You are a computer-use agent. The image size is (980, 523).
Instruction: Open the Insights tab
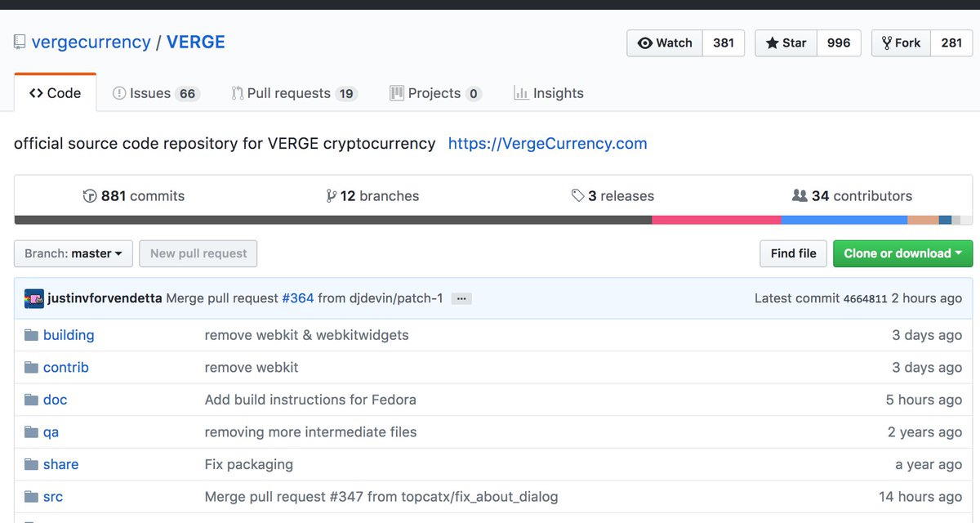(x=549, y=93)
